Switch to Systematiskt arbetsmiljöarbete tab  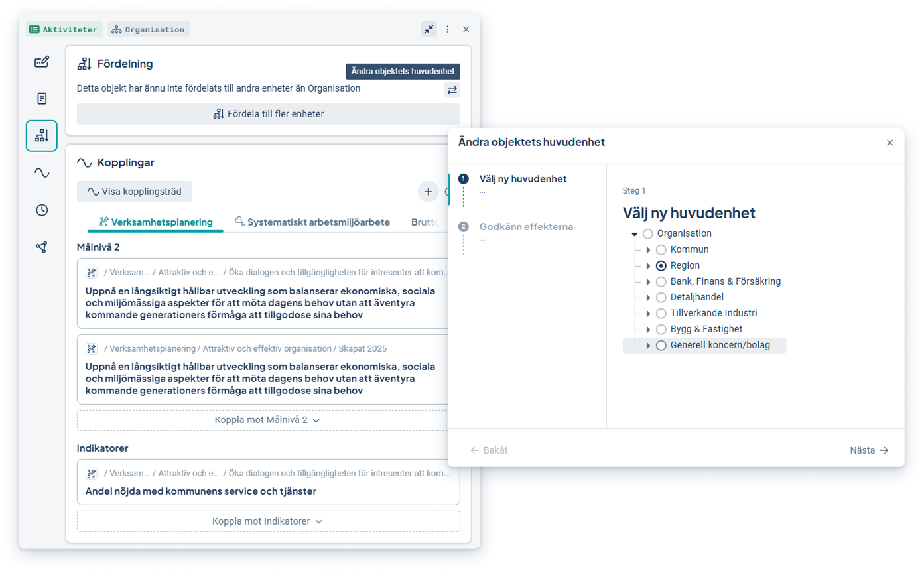312,222
